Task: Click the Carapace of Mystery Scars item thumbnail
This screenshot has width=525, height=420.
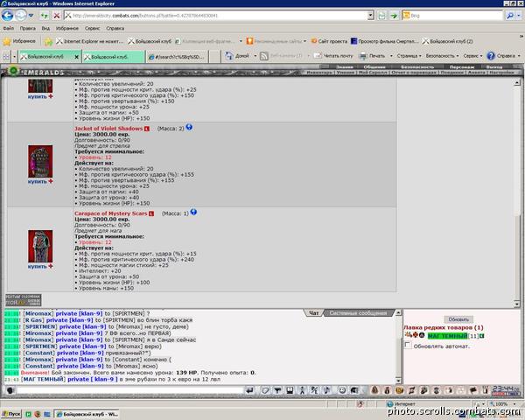Action: click(40, 246)
